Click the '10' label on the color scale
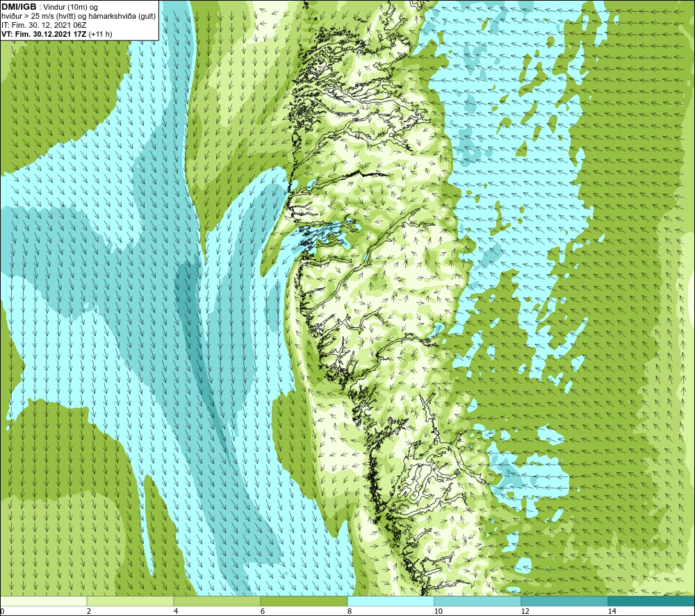The image size is (695, 616). tap(438, 611)
